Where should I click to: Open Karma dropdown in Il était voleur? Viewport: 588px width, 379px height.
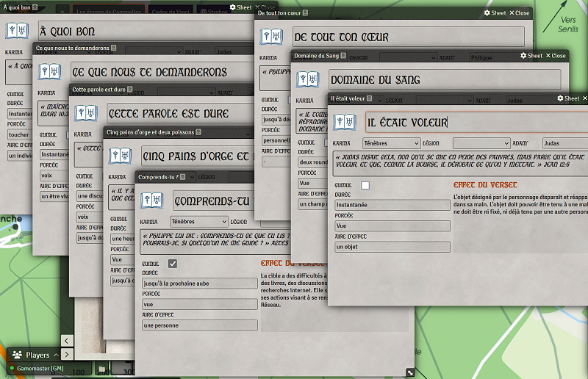[x=392, y=143]
